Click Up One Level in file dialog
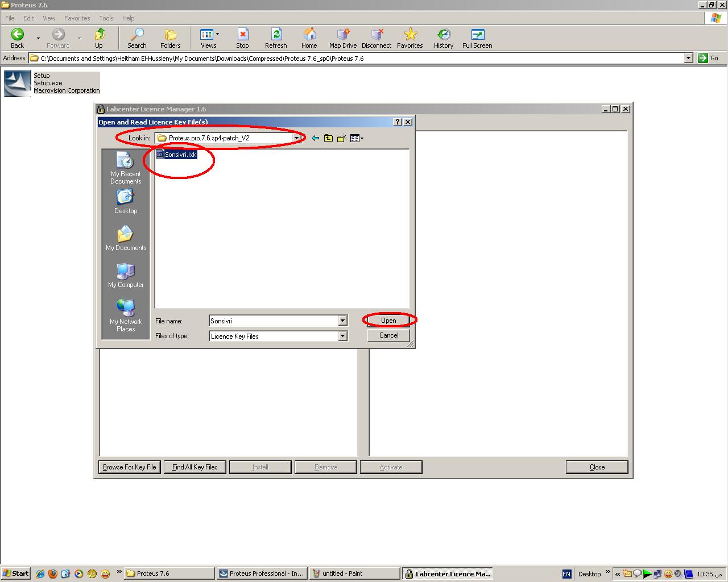This screenshot has height=582, width=728. pos(328,138)
